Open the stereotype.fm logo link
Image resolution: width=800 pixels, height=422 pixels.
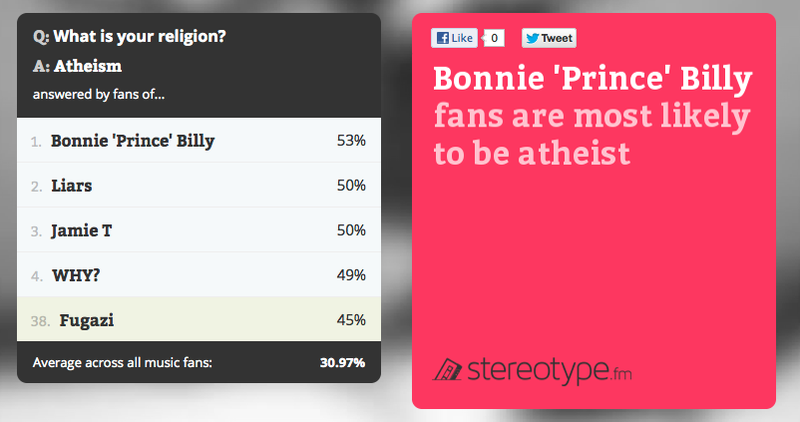coord(532,370)
